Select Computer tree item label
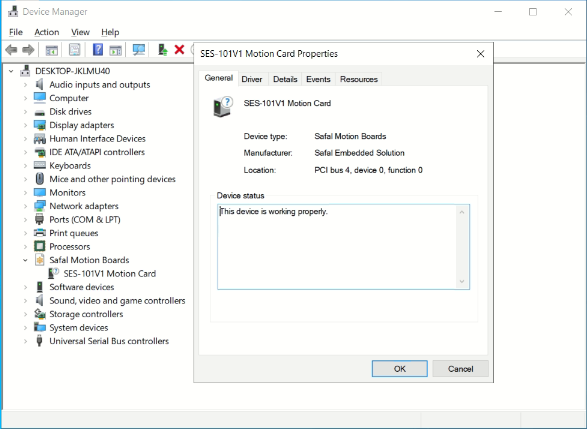 (x=69, y=98)
